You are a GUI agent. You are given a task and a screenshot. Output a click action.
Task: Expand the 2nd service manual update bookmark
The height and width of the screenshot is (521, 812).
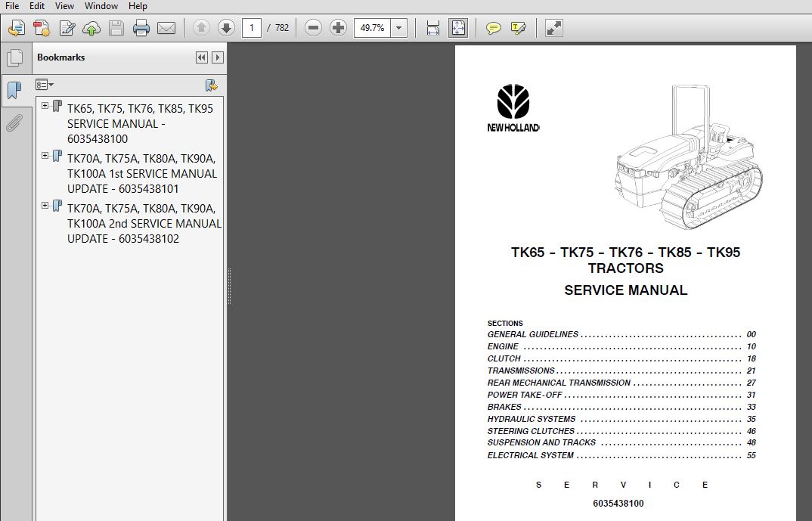click(45, 206)
